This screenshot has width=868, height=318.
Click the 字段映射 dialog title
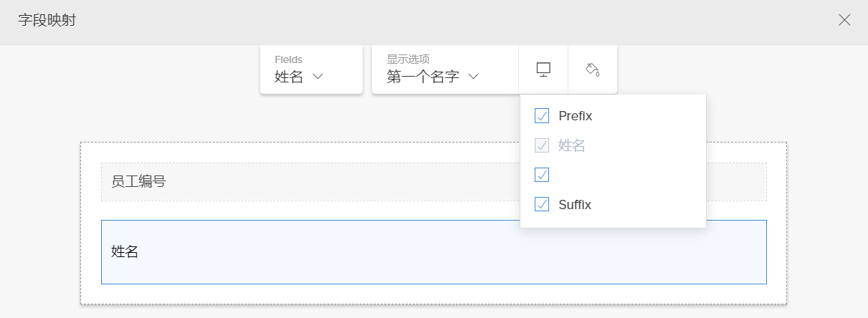(47, 20)
